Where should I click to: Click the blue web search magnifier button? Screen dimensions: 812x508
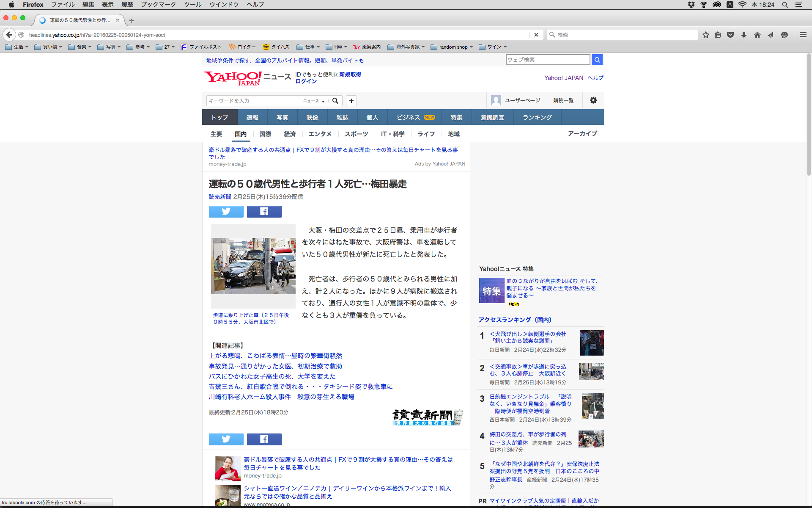coord(597,60)
